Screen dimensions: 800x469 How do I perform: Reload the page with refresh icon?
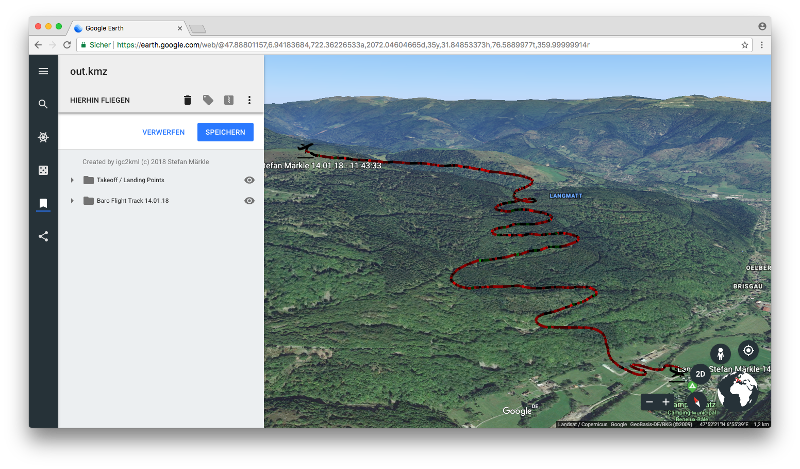(67, 45)
